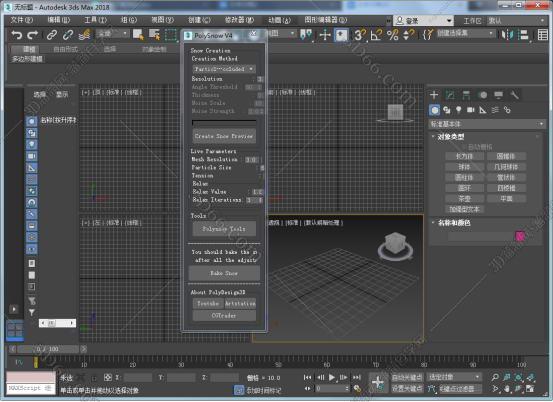Image resolution: width=553 pixels, height=402 pixels.
Task: Select the Cameras category icon
Action: 471,110
